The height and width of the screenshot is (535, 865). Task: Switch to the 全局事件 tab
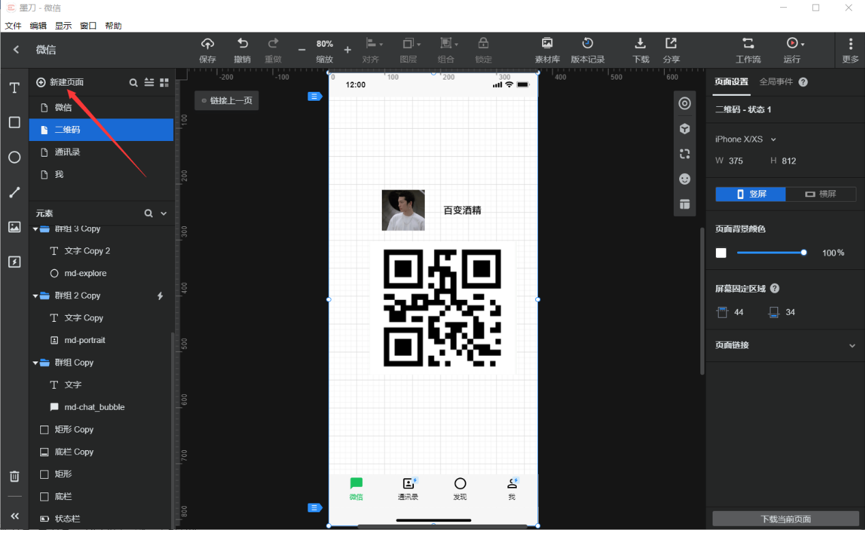(x=776, y=82)
